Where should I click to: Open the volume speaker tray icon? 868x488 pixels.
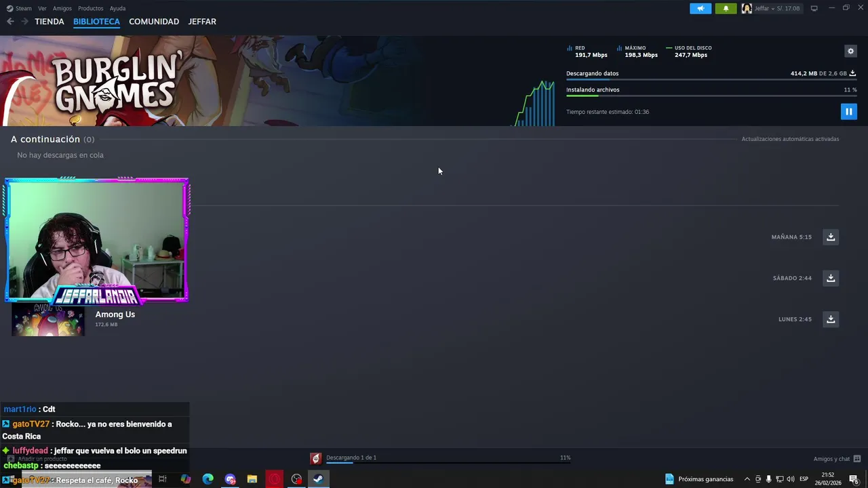coord(790,479)
